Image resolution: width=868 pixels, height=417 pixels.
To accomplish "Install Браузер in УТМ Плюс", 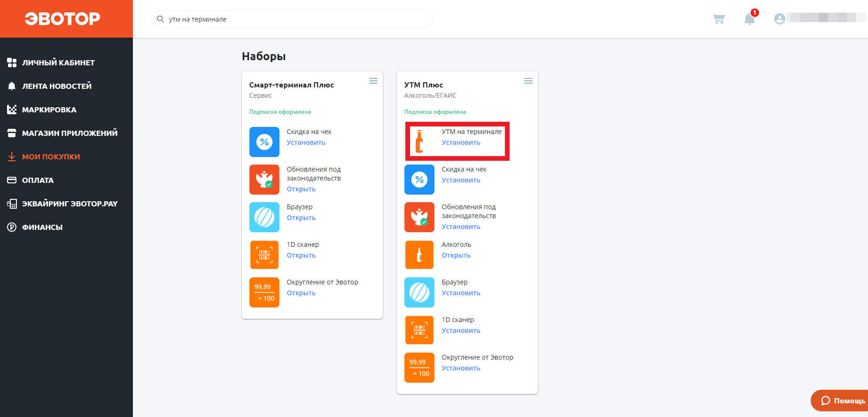I will click(x=461, y=293).
